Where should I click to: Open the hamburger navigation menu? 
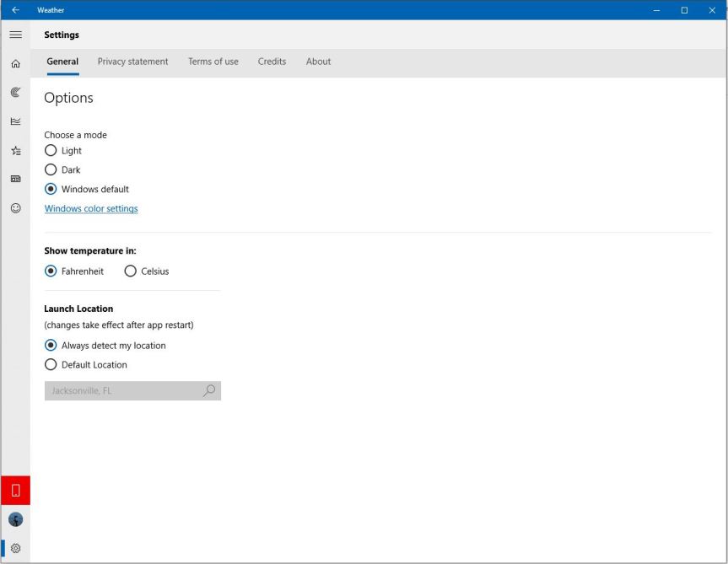coord(15,35)
